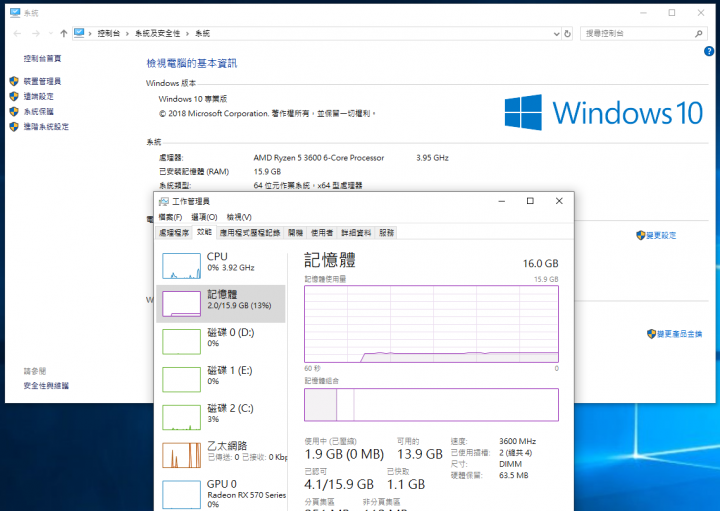Open 系統保護 in the left sidebar
The height and width of the screenshot is (511, 720).
click(39, 112)
